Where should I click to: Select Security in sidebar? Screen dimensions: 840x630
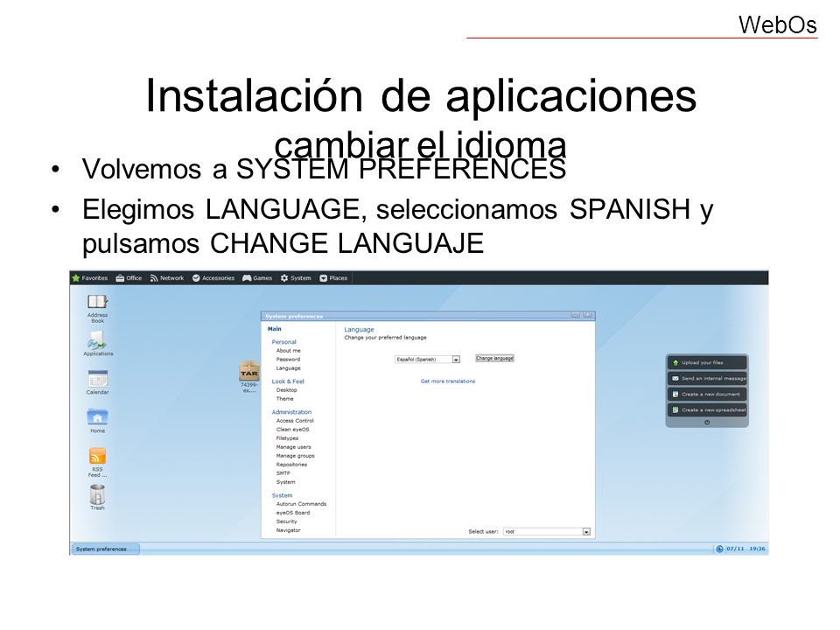point(287,521)
